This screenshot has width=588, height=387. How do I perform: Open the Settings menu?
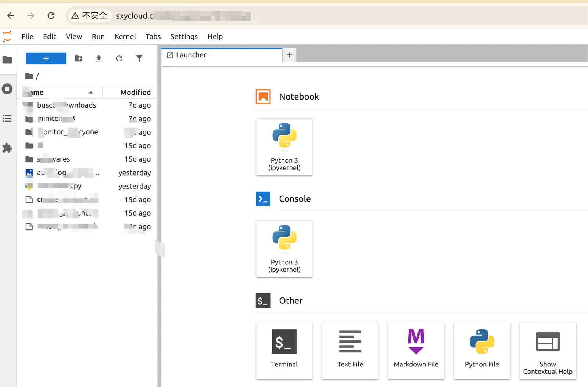tap(184, 36)
